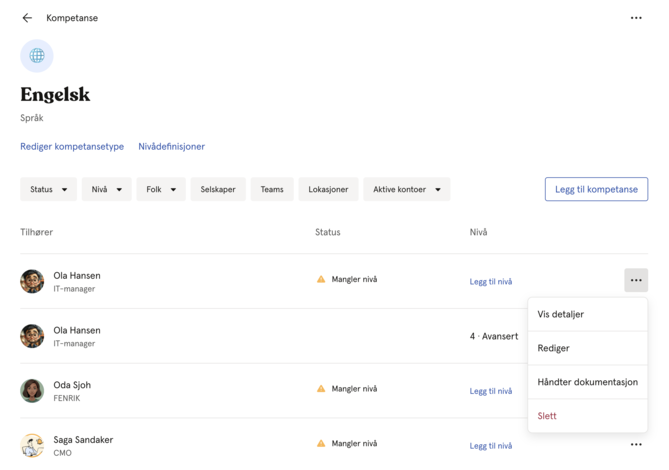The height and width of the screenshot is (470, 669).
Task: Click Oda Sjoh's profile avatar
Action: (32, 391)
